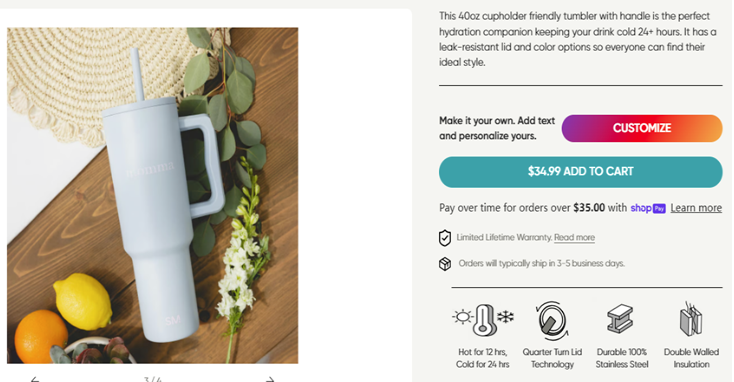This screenshot has height=382, width=734.
Task: Add tumbler to cart for $34.99
Action: [x=580, y=172]
